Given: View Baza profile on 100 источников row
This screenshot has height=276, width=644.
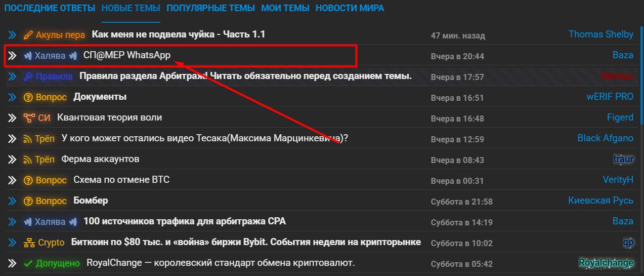Looking at the screenshot, I should pyautogui.click(x=623, y=221).
